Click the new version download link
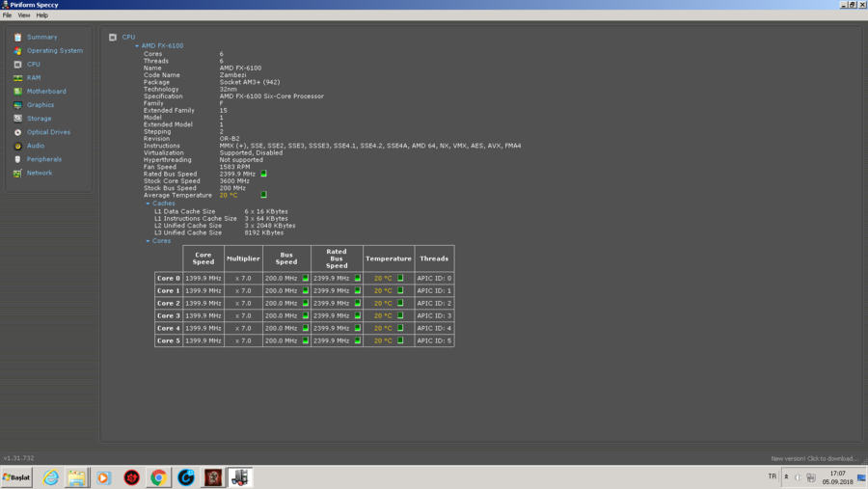Image resolution: width=868 pixels, height=489 pixels. pos(814,458)
